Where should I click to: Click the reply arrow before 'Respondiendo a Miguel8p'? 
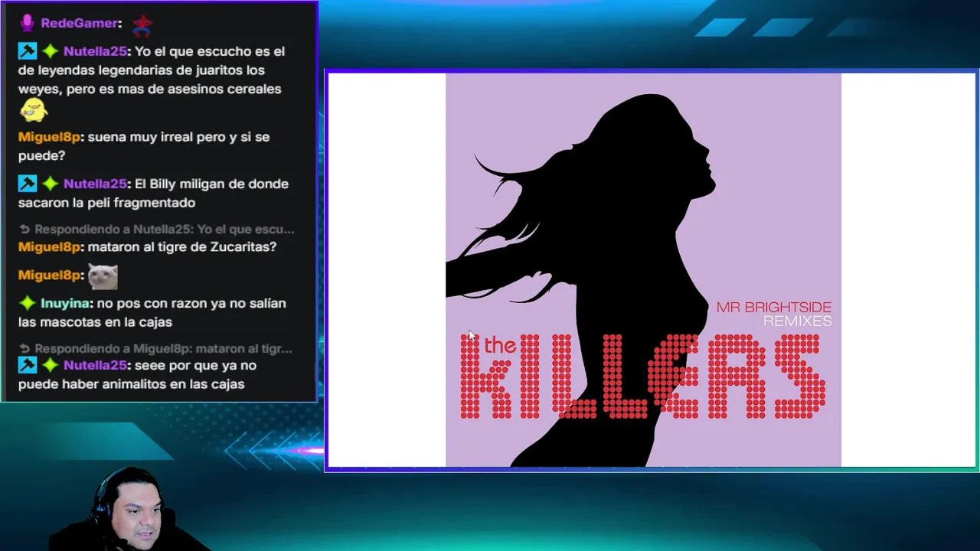pos(24,348)
